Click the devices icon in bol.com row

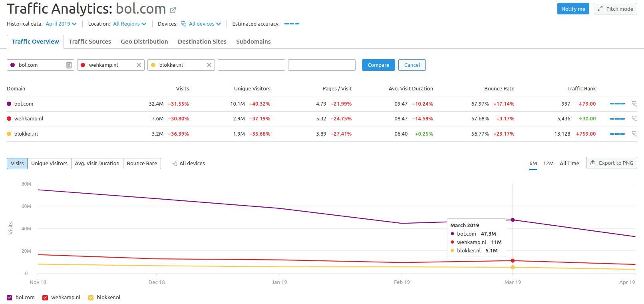634,104
